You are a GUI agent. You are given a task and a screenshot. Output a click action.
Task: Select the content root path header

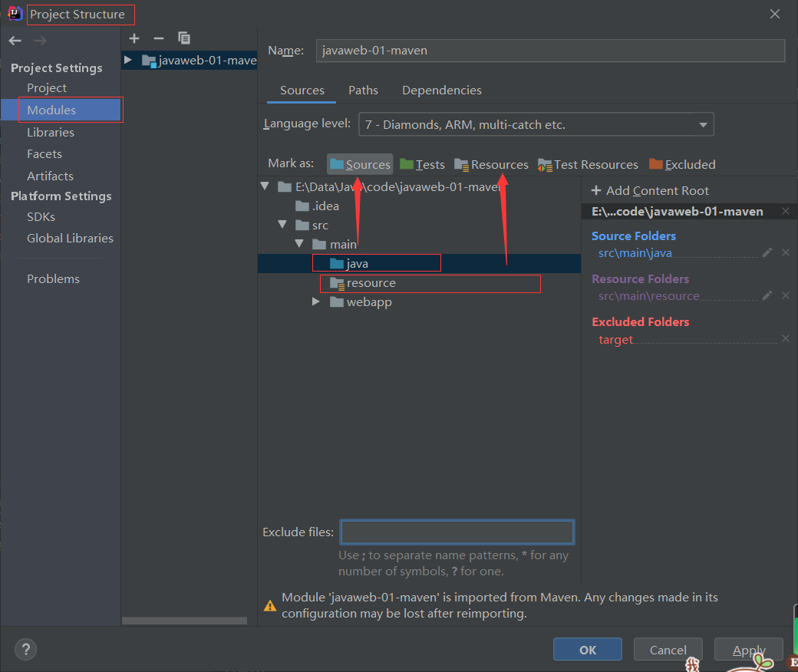pyautogui.click(x=677, y=211)
